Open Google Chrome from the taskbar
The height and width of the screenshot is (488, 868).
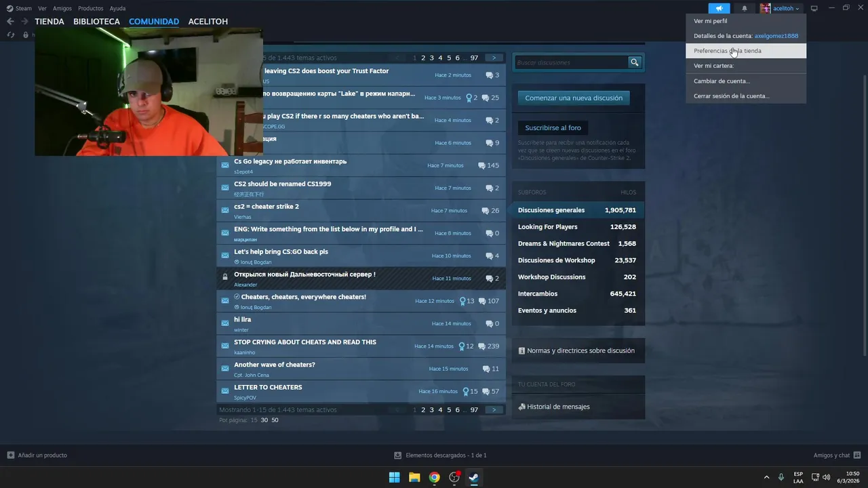[435, 477]
